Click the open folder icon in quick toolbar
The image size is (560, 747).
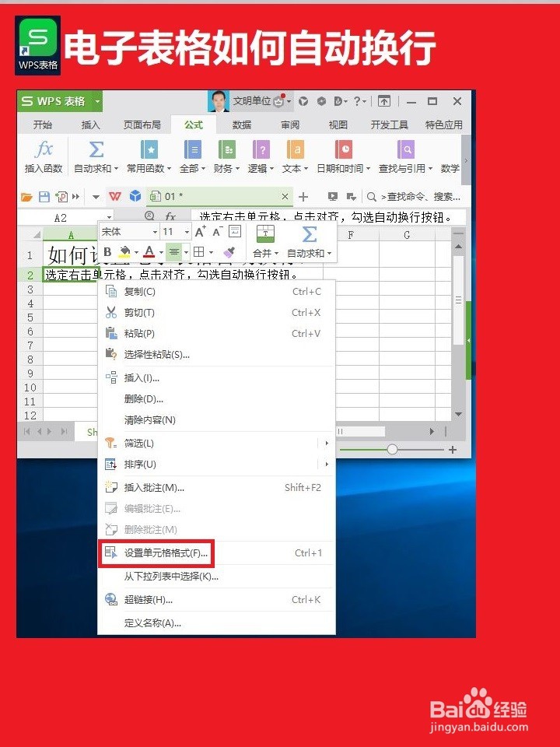pyautogui.click(x=26, y=196)
